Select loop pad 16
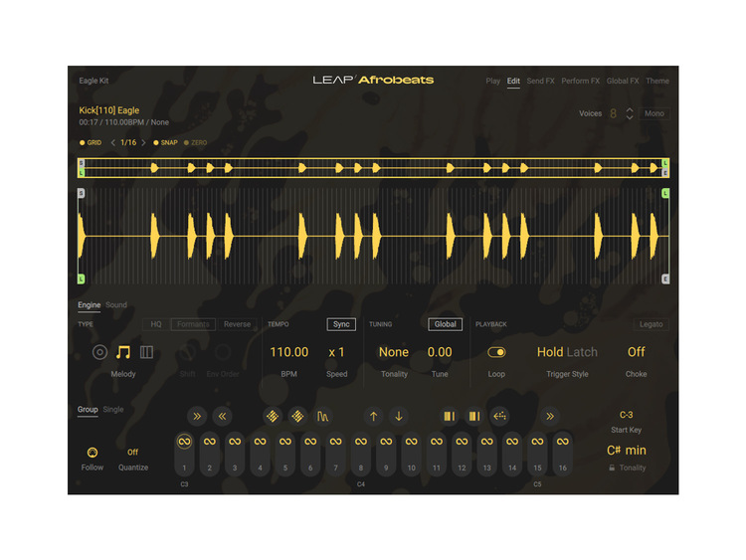Image resolution: width=746 pixels, height=560 pixels. [x=562, y=454]
